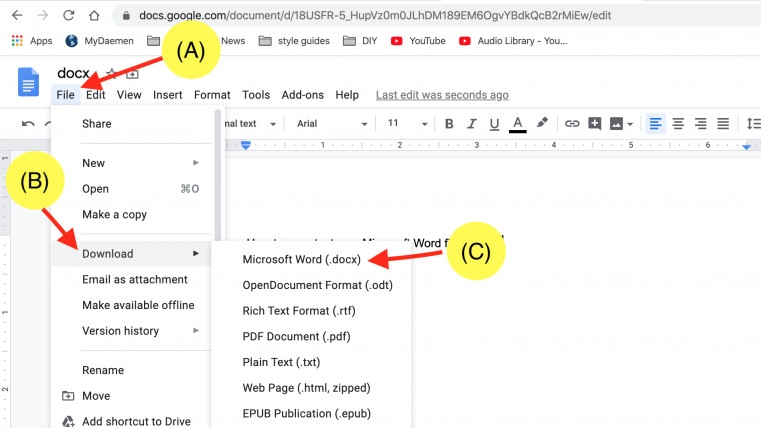The width and height of the screenshot is (761, 428).
Task: Open the text color picker
Action: [517, 124]
